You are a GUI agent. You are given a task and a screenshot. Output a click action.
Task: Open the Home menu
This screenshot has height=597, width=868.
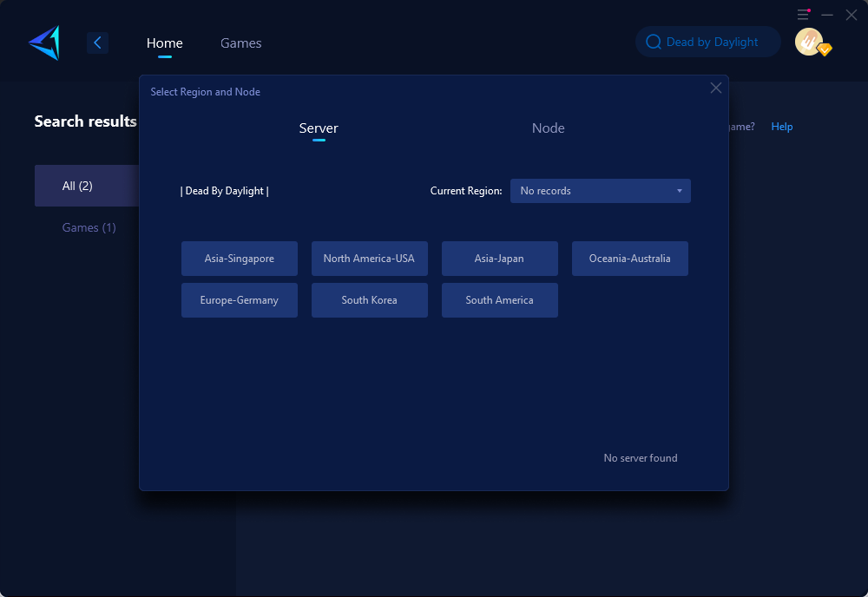pyautogui.click(x=164, y=43)
